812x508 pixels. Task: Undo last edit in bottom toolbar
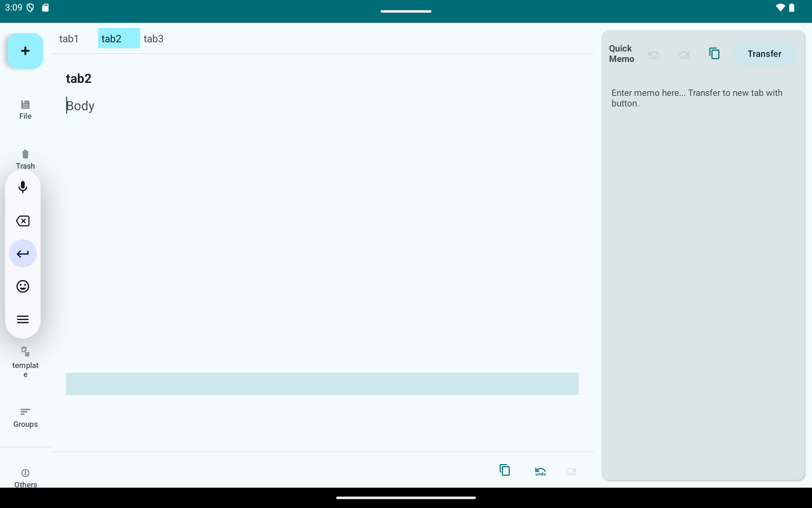point(540,471)
